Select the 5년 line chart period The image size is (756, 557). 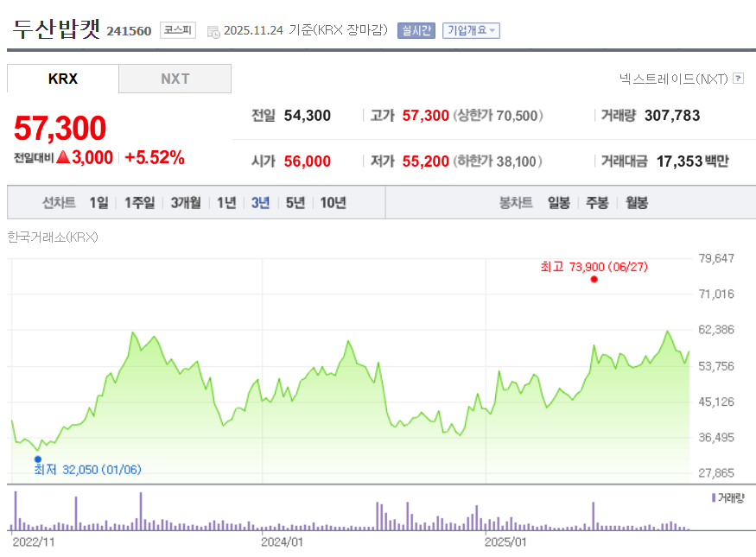295,203
